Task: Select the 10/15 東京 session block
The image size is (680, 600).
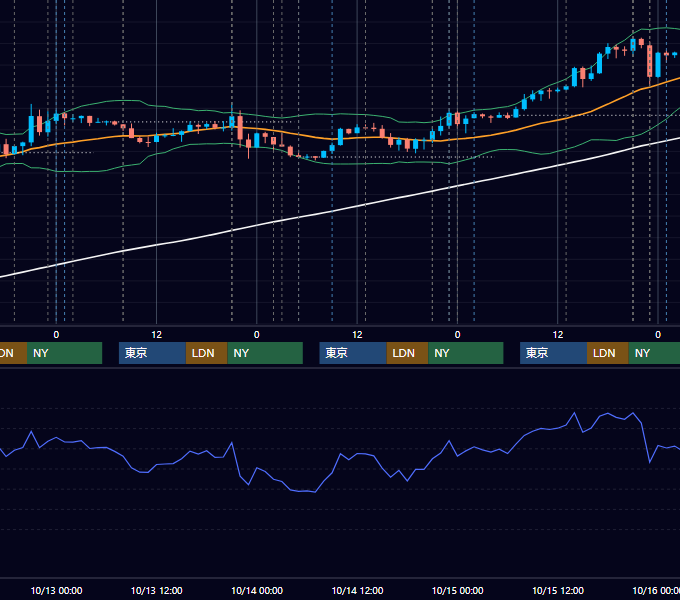Action: [x=553, y=353]
